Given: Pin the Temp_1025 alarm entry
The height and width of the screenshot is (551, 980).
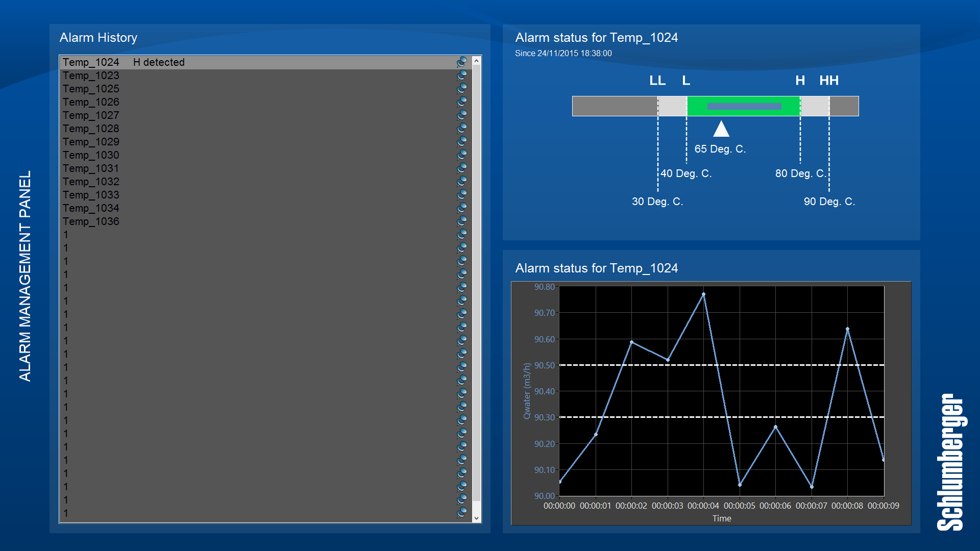Looking at the screenshot, I should 462,88.
